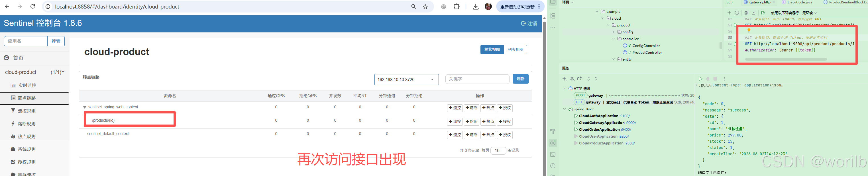Collapse the sentinel_spring_web_context tree row

pos(85,107)
